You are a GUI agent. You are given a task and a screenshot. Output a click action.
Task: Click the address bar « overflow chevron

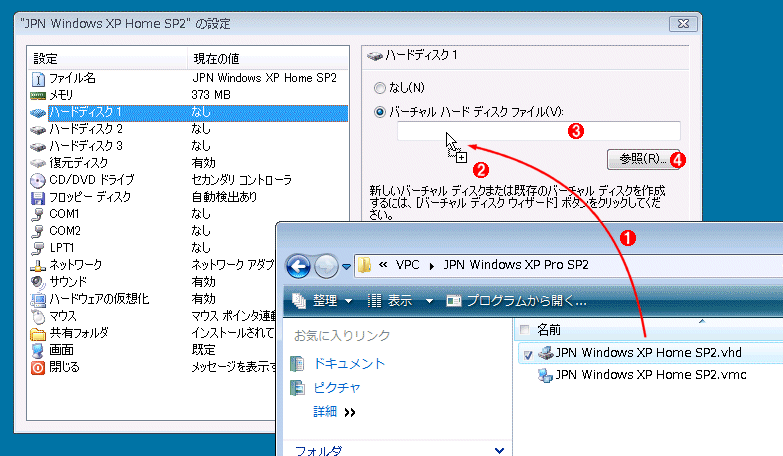[383, 265]
